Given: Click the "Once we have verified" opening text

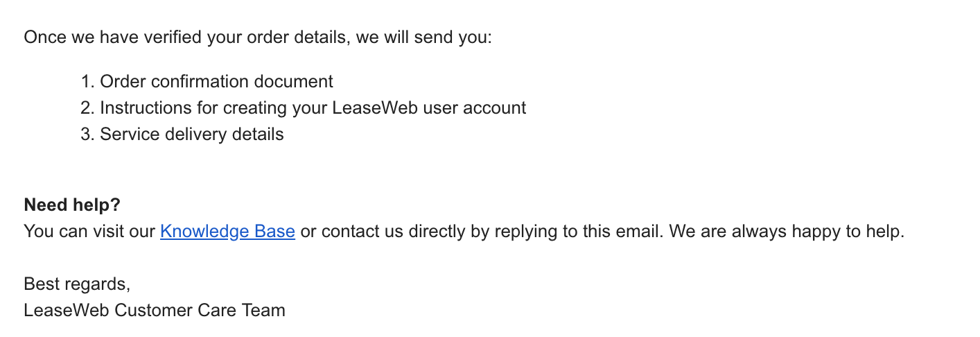Looking at the screenshot, I should pos(104,37).
